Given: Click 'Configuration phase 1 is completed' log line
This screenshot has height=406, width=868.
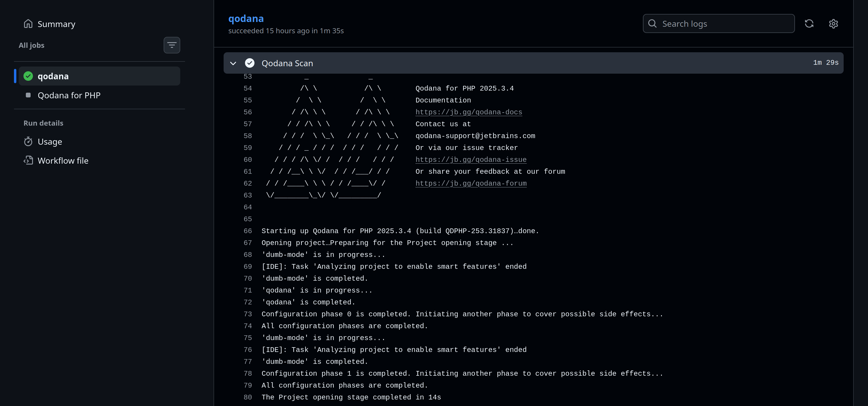Looking at the screenshot, I should 462,374.
